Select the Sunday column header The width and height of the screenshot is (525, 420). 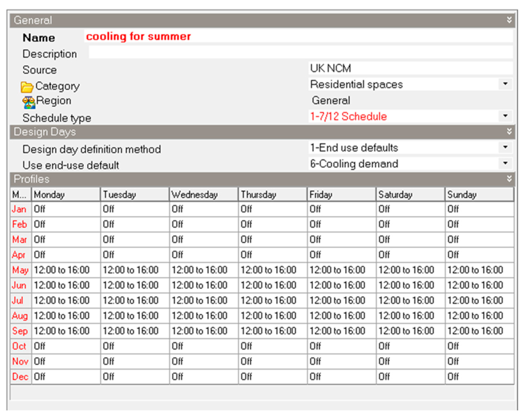point(479,195)
